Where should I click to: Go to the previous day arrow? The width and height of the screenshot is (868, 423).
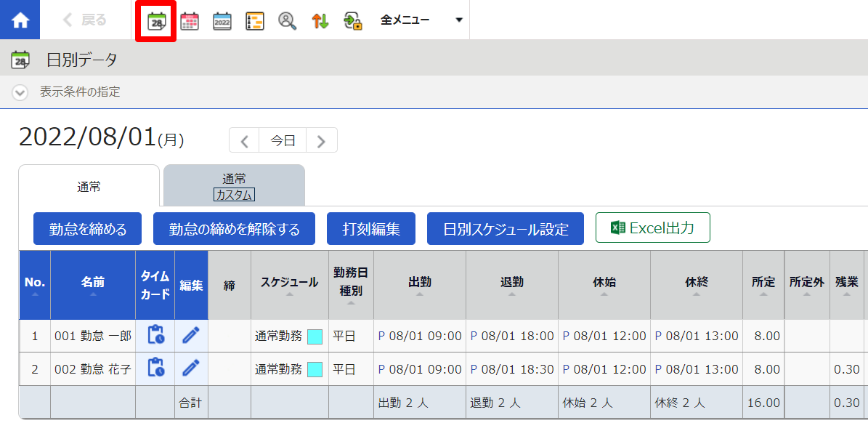click(x=244, y=140)
